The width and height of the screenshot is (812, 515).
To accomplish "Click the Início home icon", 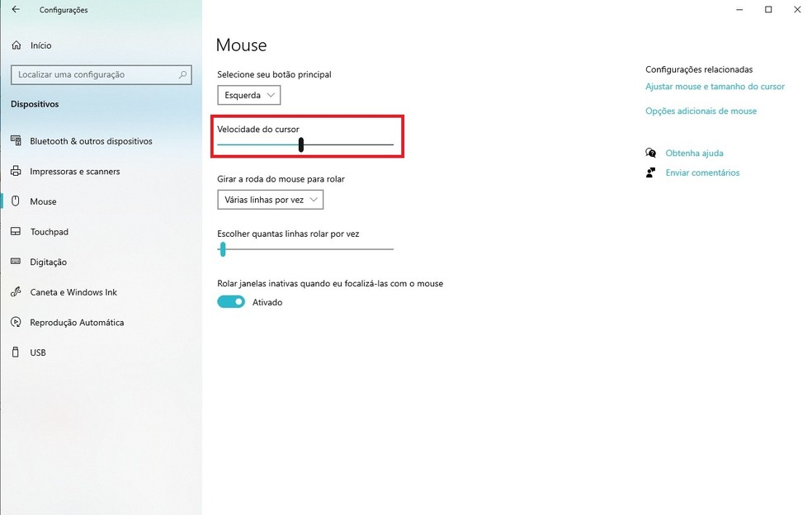I will pos(16,45).
